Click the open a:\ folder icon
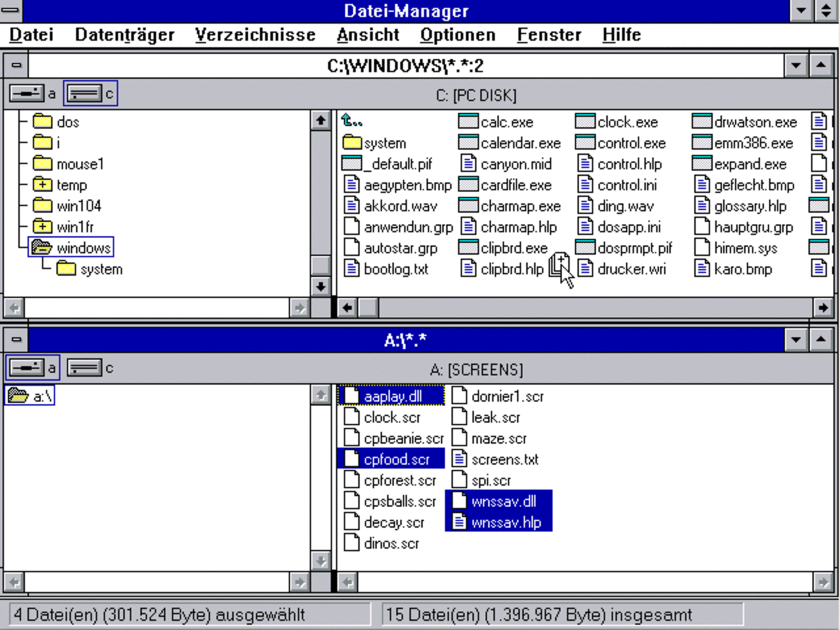The image size is (840, 630). 18,396
